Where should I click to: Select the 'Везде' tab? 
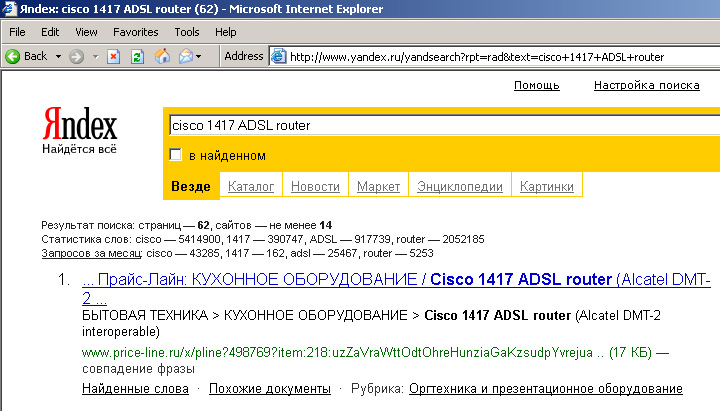tap(191, 186)
